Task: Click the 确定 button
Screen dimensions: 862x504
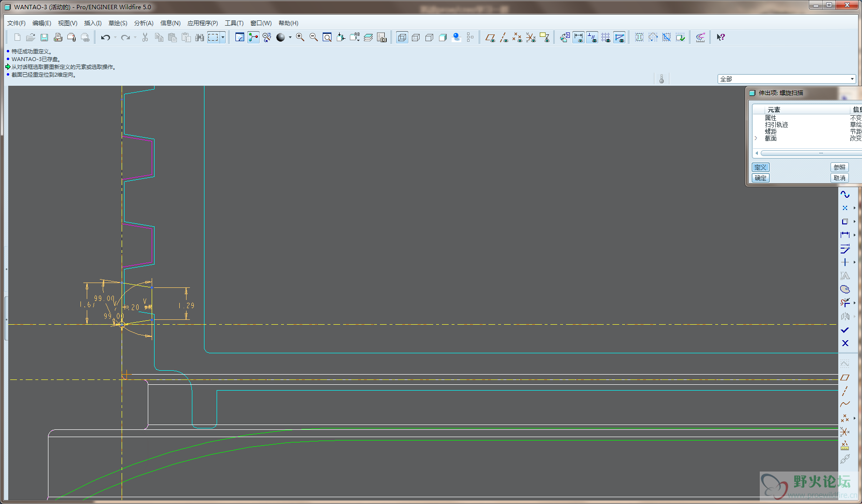Action: pyautogui.click(x=761, y=178)
